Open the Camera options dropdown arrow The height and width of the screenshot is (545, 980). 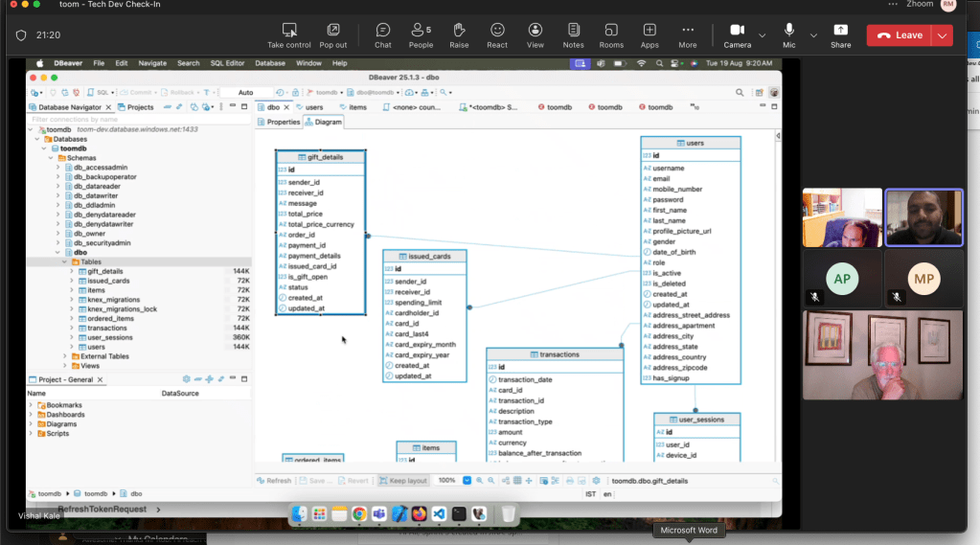click(763, 35)
